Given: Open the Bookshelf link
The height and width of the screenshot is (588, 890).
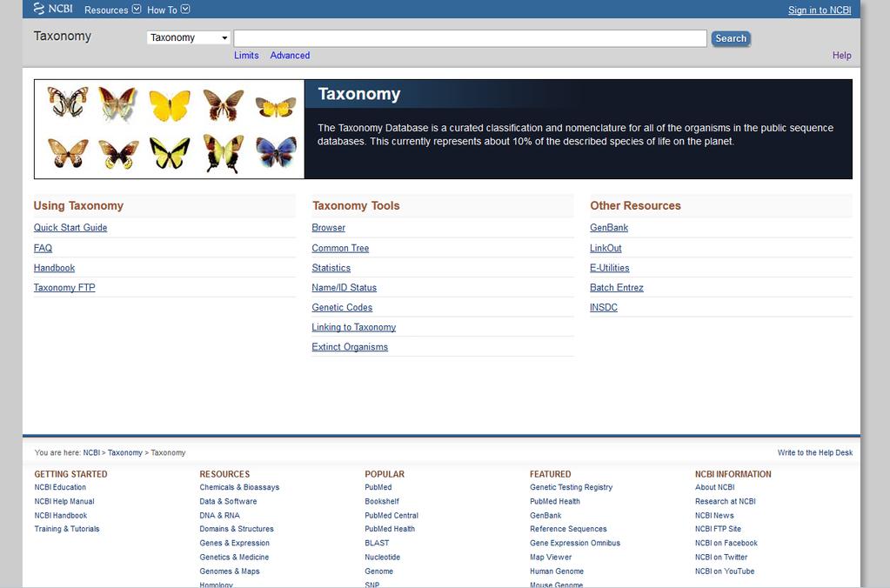Looking at the screenshot, I should point(381,502).
